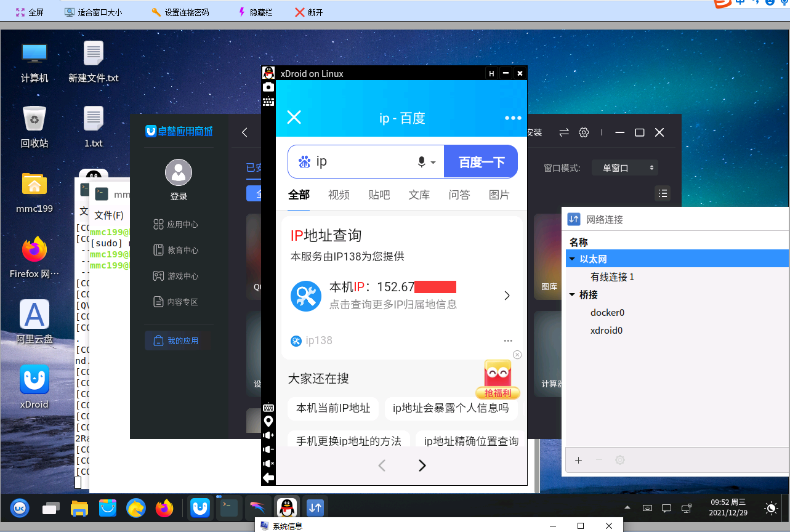790x532 pixels.
Task: Switch to the 问答 tab
Action: point(459,195)
